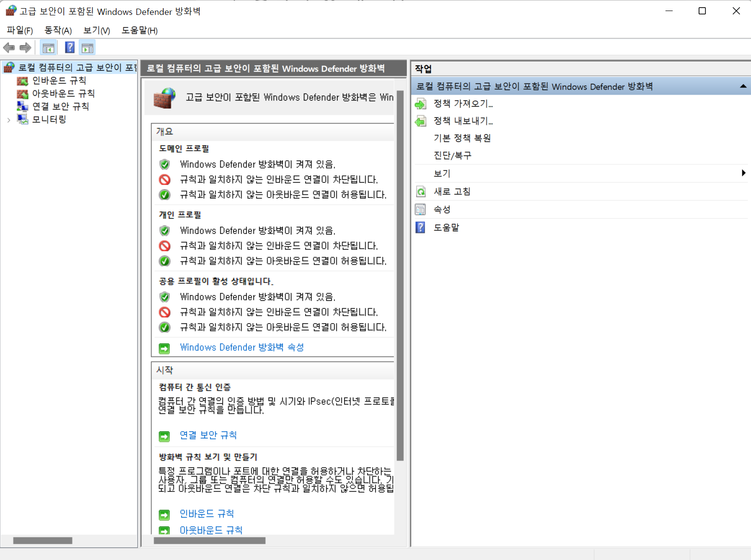
Task: Click 방화벽 규칙 보기 및 만들기 heading
Action: [208, 457]
